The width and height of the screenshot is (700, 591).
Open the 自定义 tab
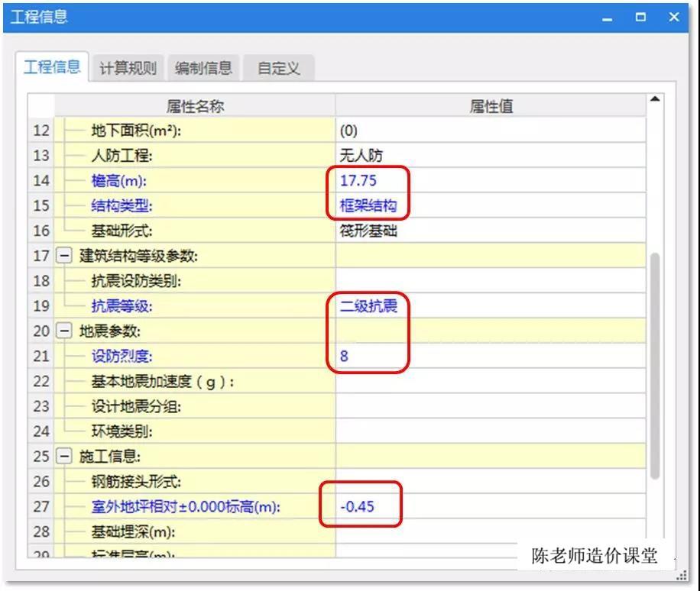(x=279, y=68)
